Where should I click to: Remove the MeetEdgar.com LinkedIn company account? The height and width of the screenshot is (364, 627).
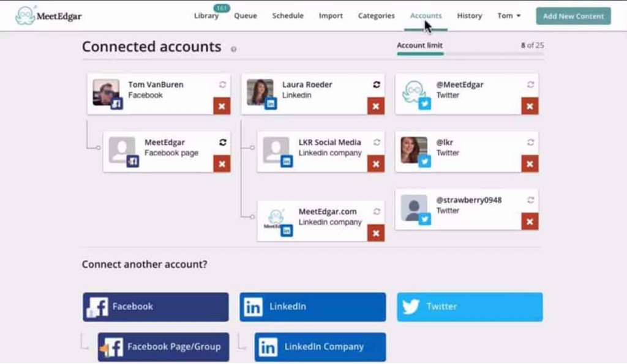tap(376, 233)
